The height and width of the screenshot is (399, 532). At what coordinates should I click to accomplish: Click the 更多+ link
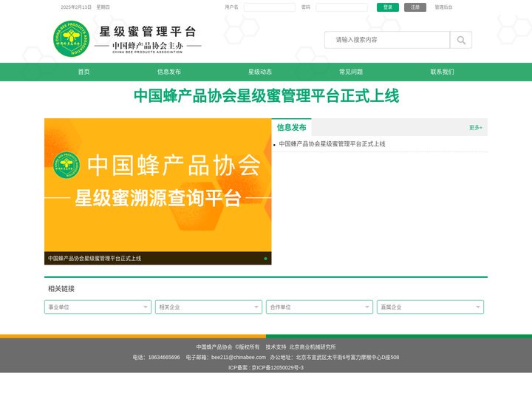click(x=475, y=128)
